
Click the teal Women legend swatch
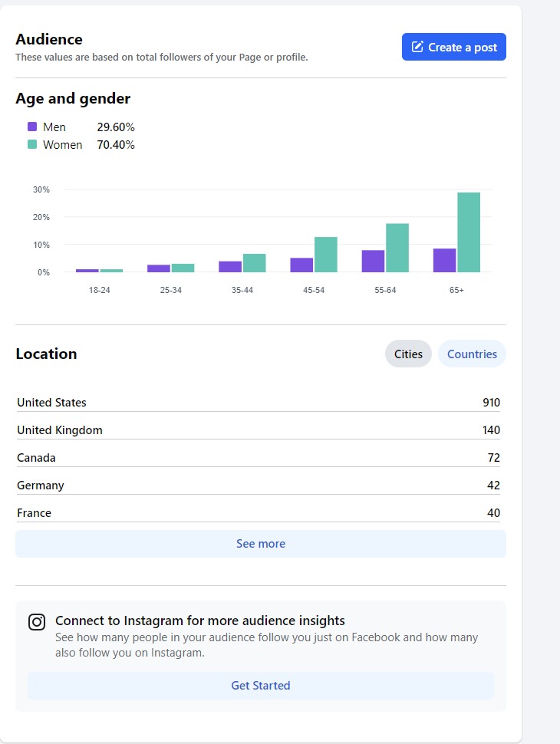point(32,145)
